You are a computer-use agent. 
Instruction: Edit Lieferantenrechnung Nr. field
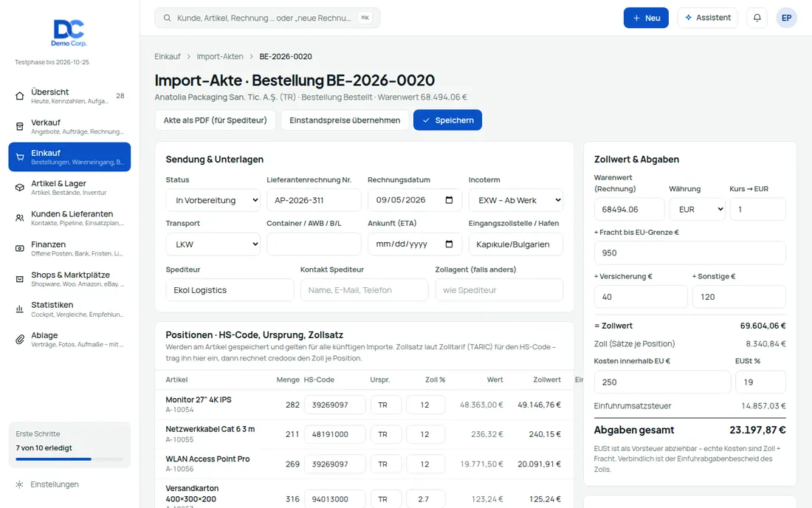(x=314, y=200)
